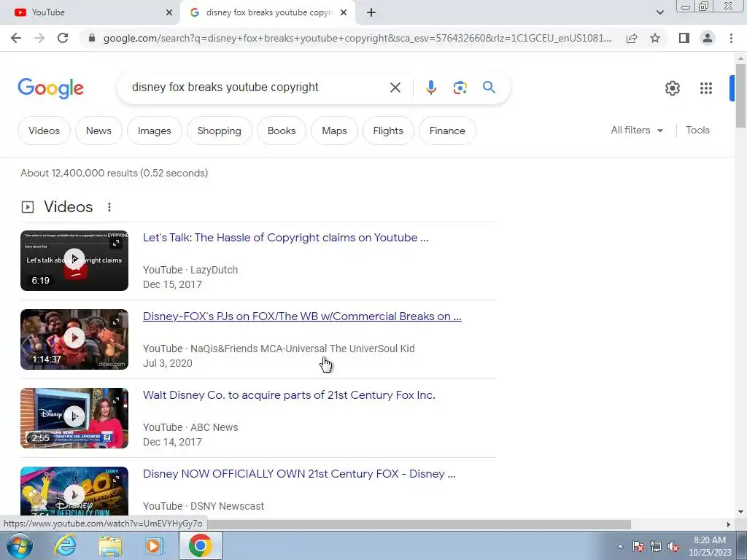The height and width of the screenshot is (560, 747).
Task: Open the taskbar clock 8:20 AM
Action: (710, 546)
